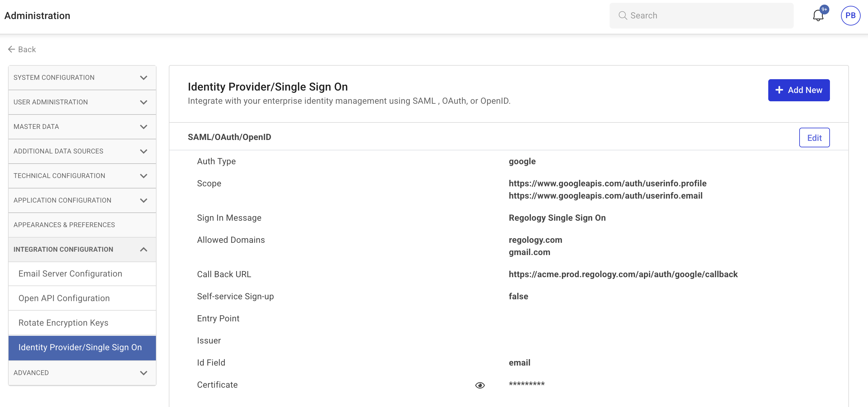Expand Additional Data Sources chevron
868x407 pixels.
(x=144, y=152)
